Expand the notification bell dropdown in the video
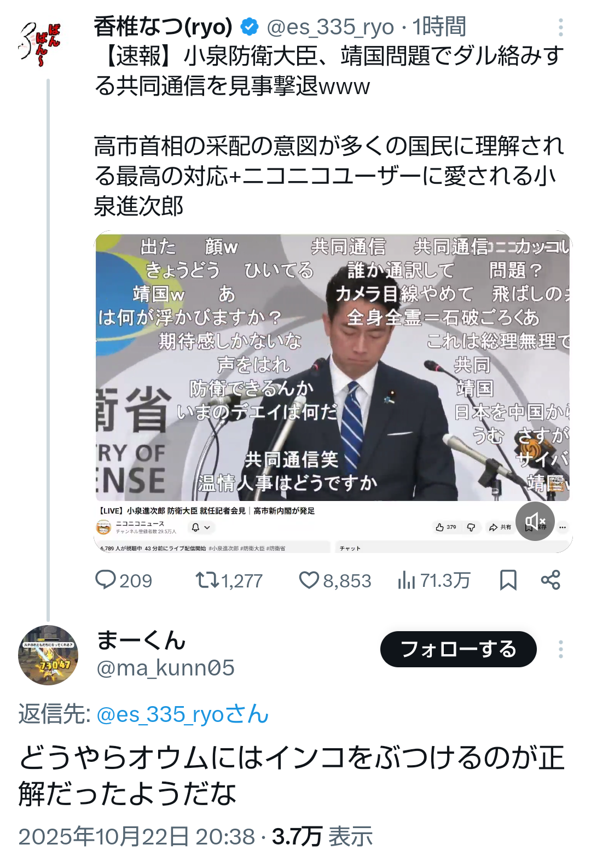Image resolution: width=591 pixels, height=868 pixels. click(200, 527)
